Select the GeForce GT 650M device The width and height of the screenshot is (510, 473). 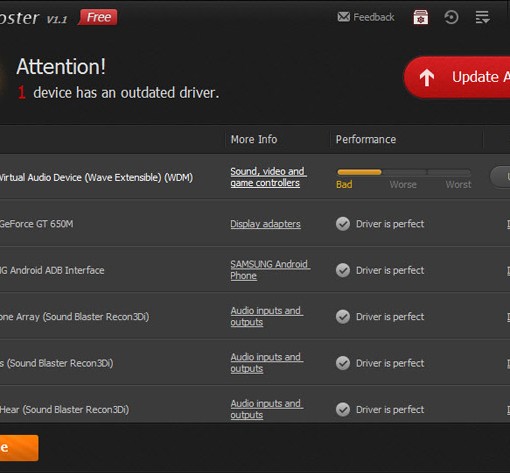click(36, 224)
